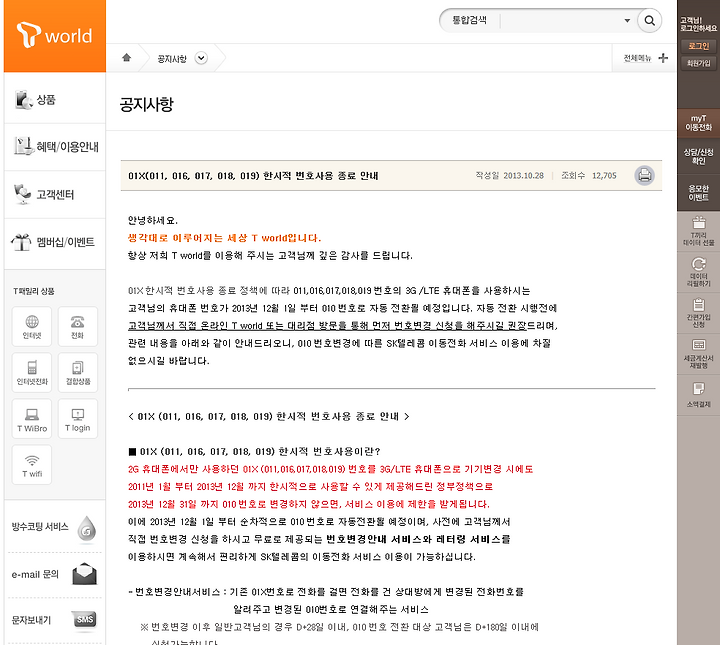Click the T world logo
Image resolution: width=720 pixels, height=645 pixels.
pos(54,35)
